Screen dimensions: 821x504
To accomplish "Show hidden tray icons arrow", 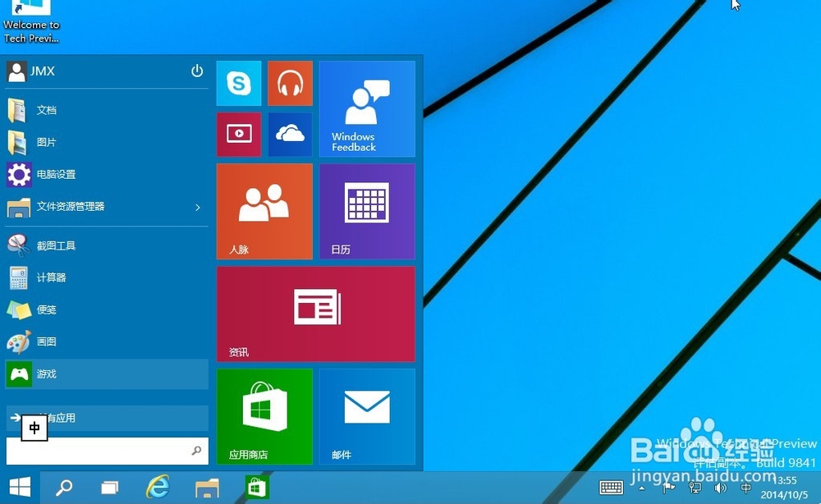I will pos(642,488).
